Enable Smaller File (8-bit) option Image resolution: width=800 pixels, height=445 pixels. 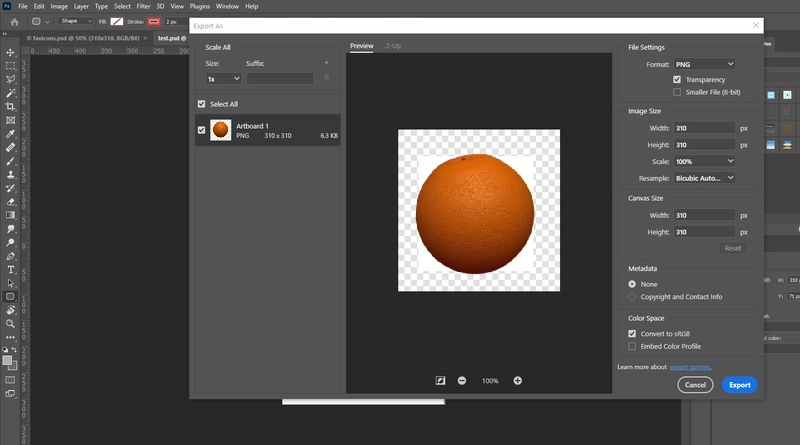pyautogui.click(x=677, y=92)
